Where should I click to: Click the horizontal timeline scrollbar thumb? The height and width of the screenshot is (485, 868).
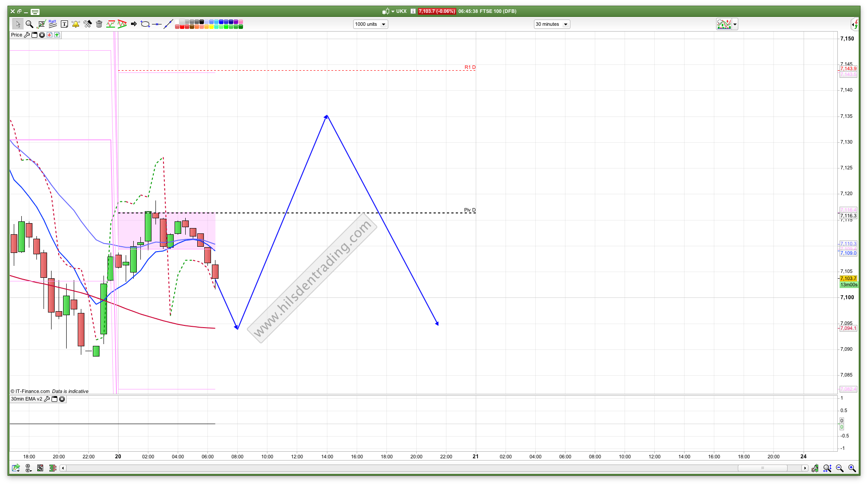coord(762,468)
